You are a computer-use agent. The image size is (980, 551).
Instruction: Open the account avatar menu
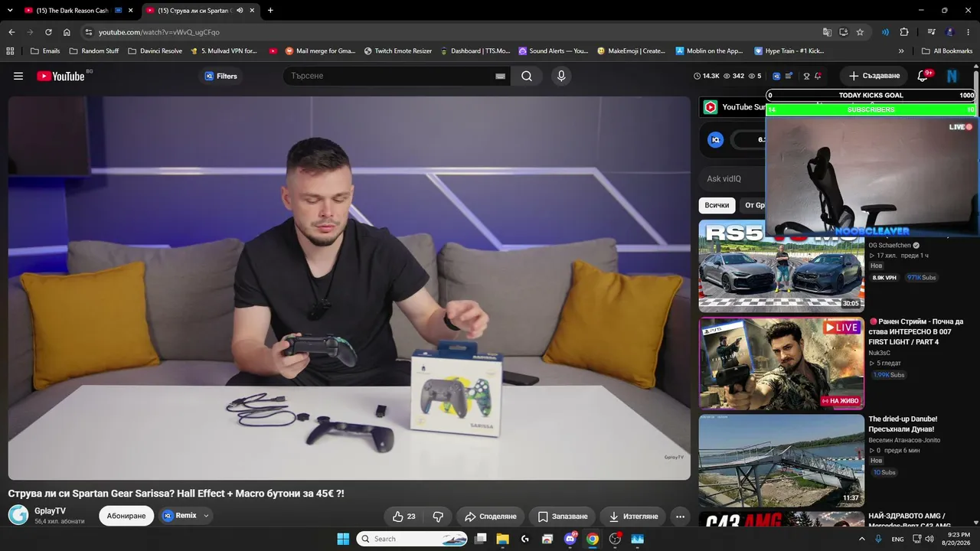point(952,76)
